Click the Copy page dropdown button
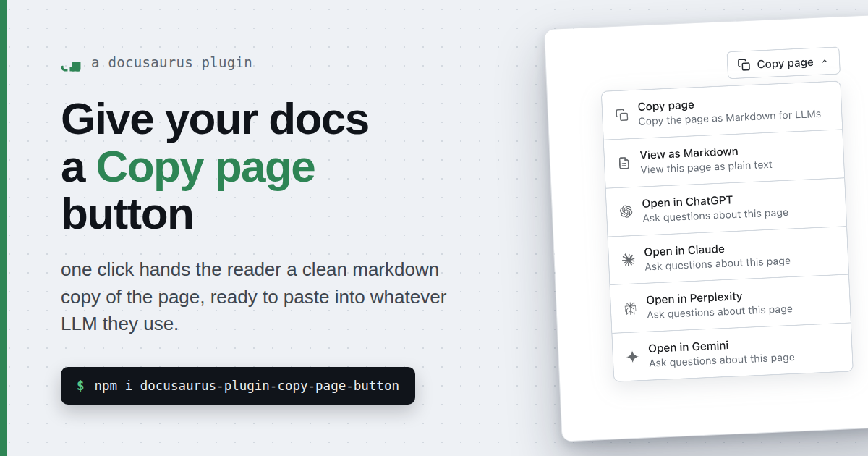This screenshot has width=868, height=456. coord(783,63)
